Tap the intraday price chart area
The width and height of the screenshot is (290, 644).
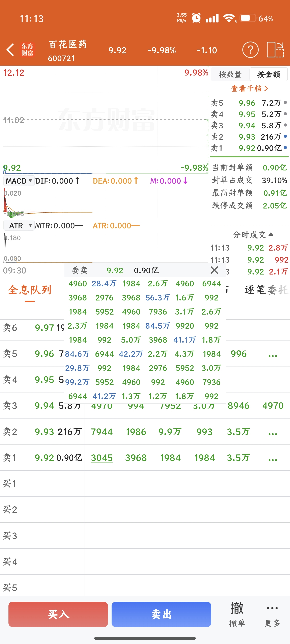click(x=106, y=120)
